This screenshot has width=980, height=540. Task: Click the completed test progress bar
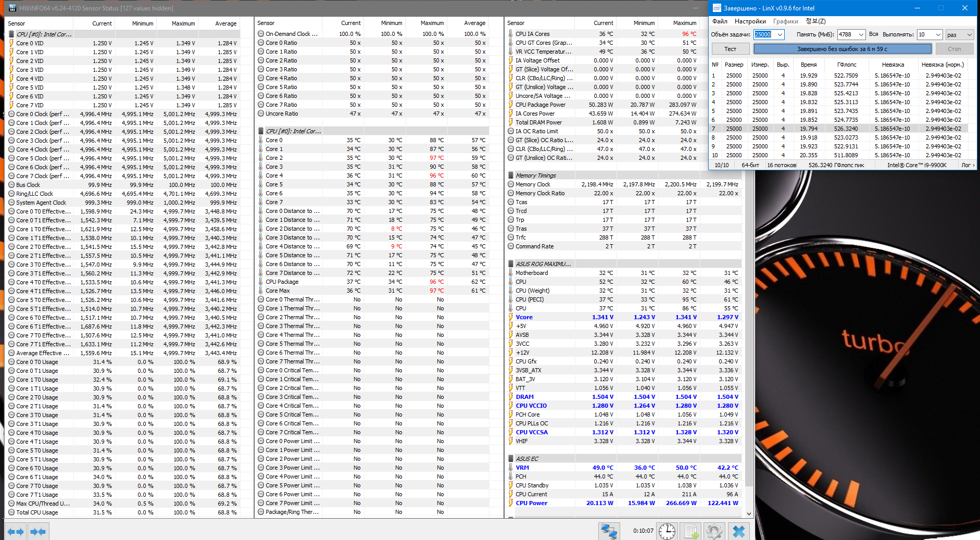[842, 49]
